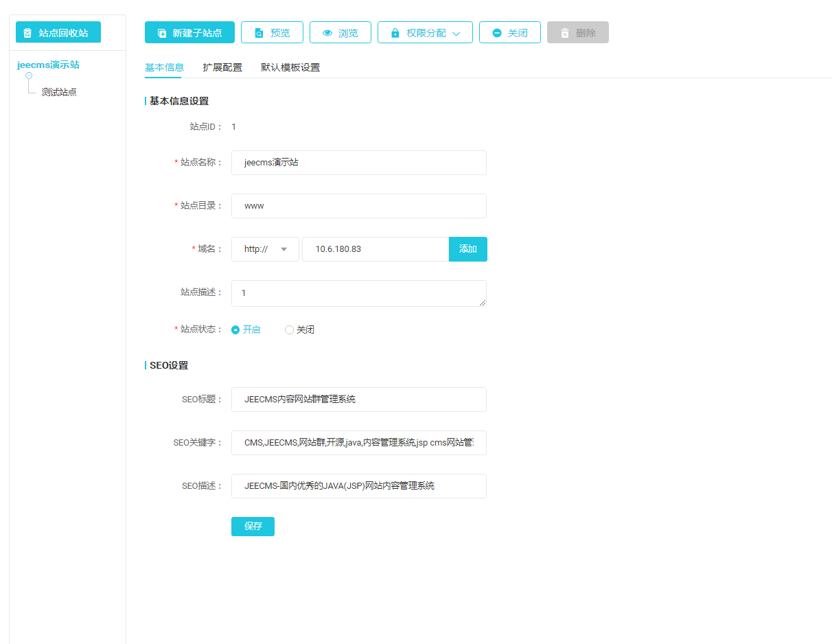Click the SEO关键字 field label
The height and width of the screenshot is (644, 832).
(198, 443)
